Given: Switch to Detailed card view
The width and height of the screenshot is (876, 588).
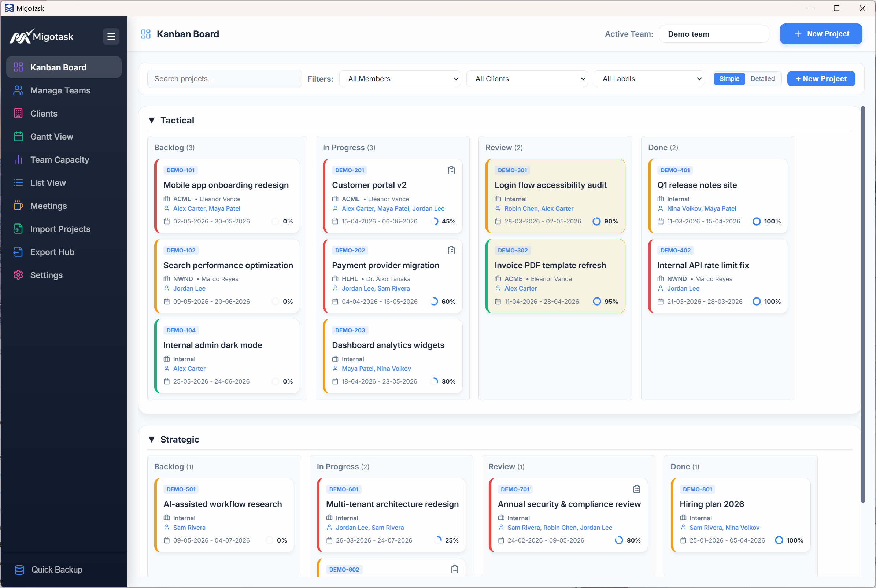Looking at the screenshot, I should (x=762, y=79).
